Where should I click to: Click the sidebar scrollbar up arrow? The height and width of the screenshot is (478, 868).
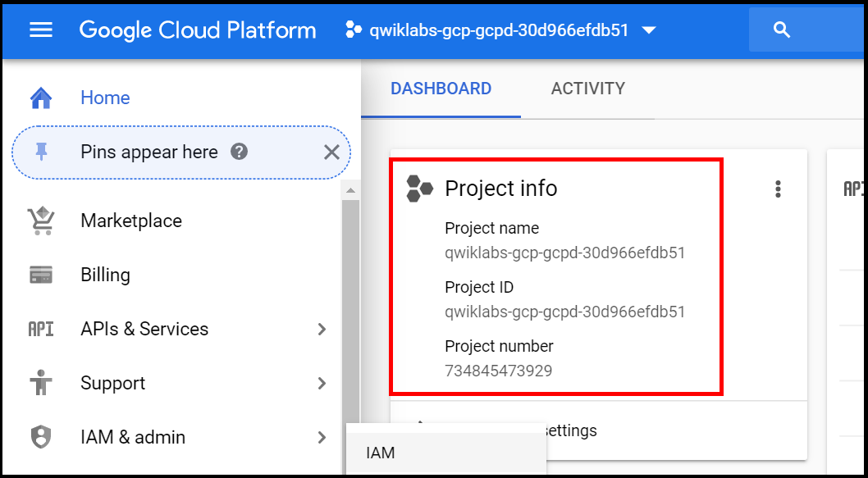[x=350, y=191]
